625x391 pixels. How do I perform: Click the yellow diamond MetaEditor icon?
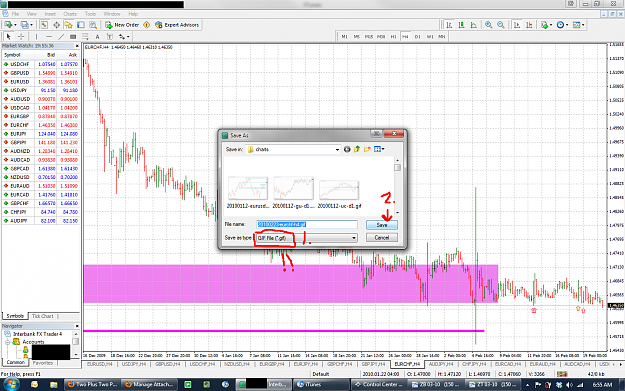click(x=147, y=25)
